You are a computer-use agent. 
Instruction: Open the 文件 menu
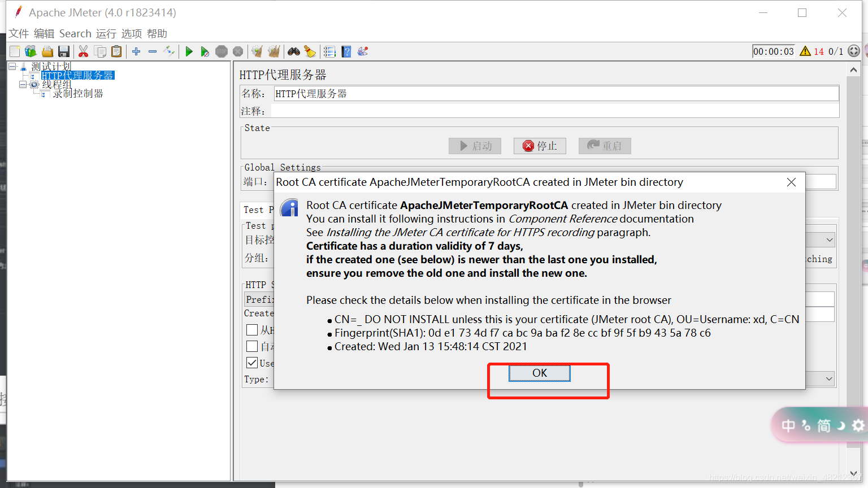pyautogui.click(x=19, y=34)
